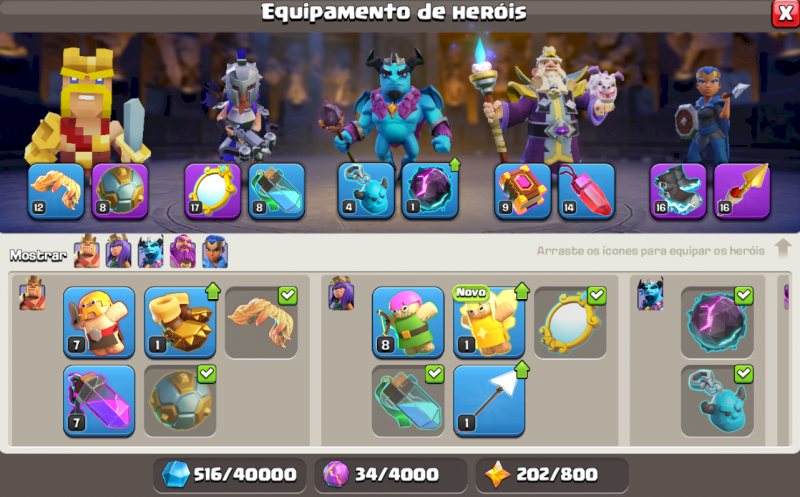
Task: Tap the Eternal Tome equipped on Warden
Action: [x=522, y=191]
